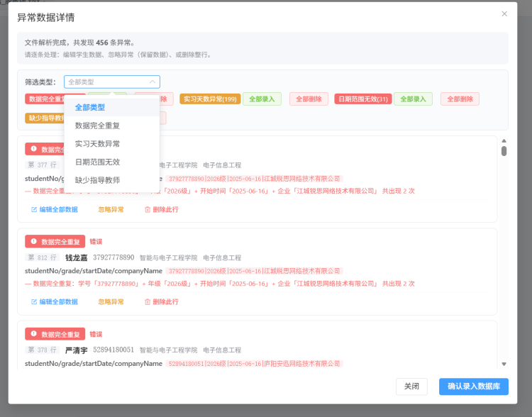Click student number 37927778890 beside 钱龙嘉

pos(113,257)
